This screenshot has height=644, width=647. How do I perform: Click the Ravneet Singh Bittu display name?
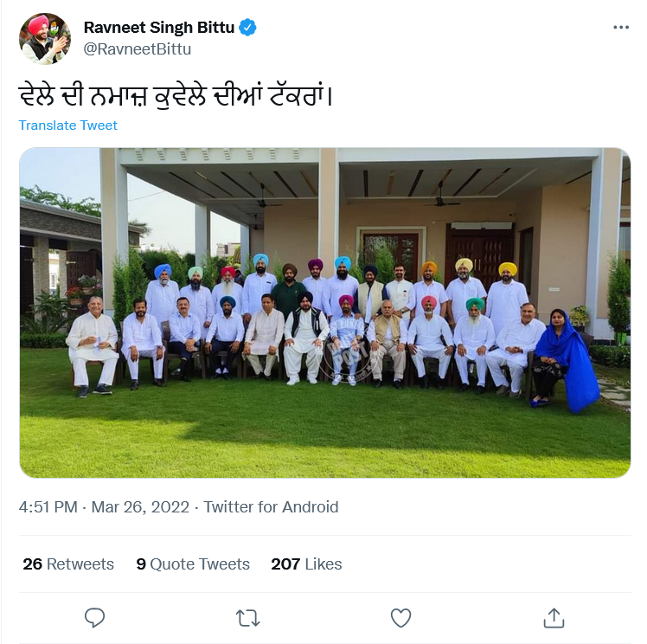(159, 27)
